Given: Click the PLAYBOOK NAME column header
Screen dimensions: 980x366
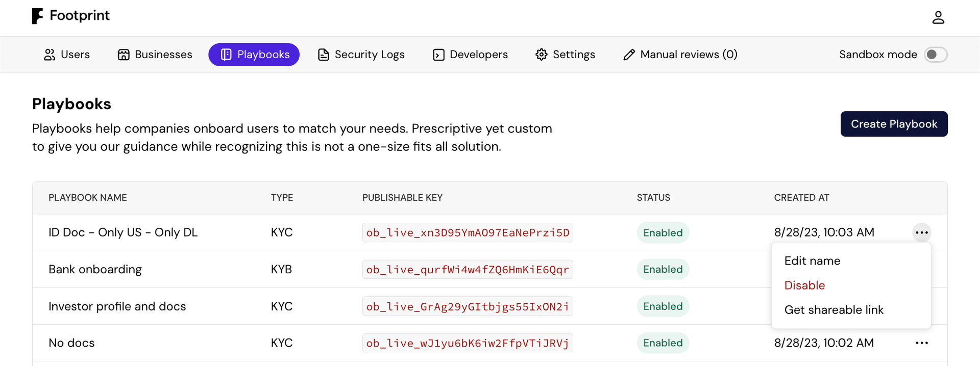Looking at the screenshot, I should click(x=88, y=198).
